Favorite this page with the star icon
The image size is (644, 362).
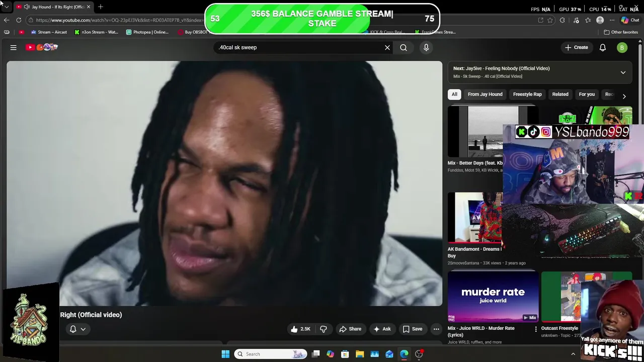coord(550,20)
